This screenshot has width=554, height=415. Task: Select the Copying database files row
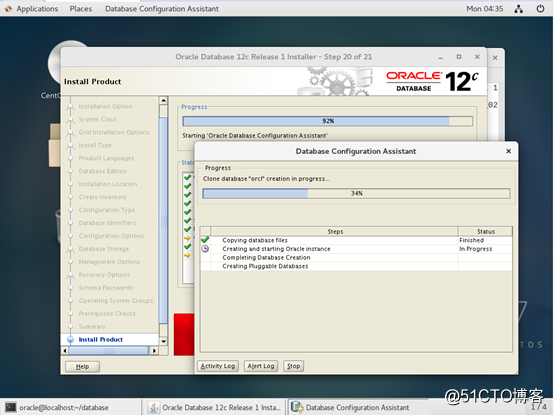pyautogui.click(x=356, y=240)
